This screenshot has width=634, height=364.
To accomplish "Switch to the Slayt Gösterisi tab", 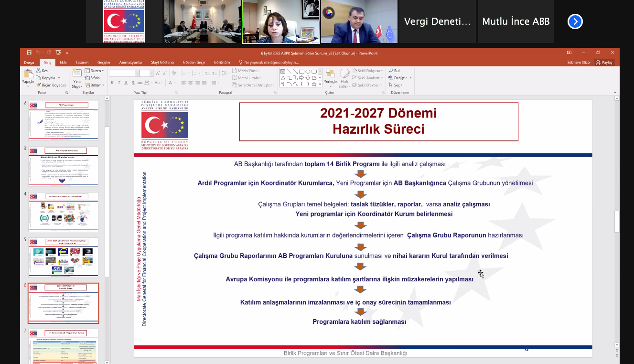I will [162, 63].
